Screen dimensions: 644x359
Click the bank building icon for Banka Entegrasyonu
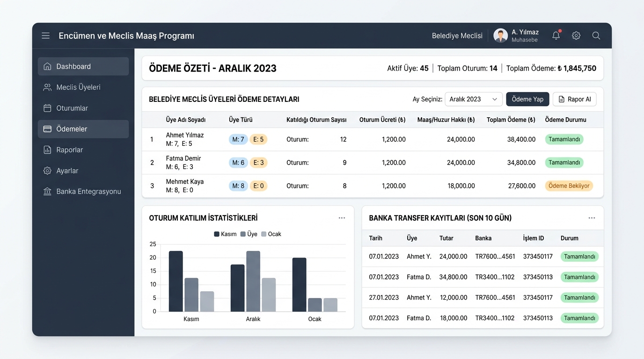pyautogui.click(x=47, y=192)
